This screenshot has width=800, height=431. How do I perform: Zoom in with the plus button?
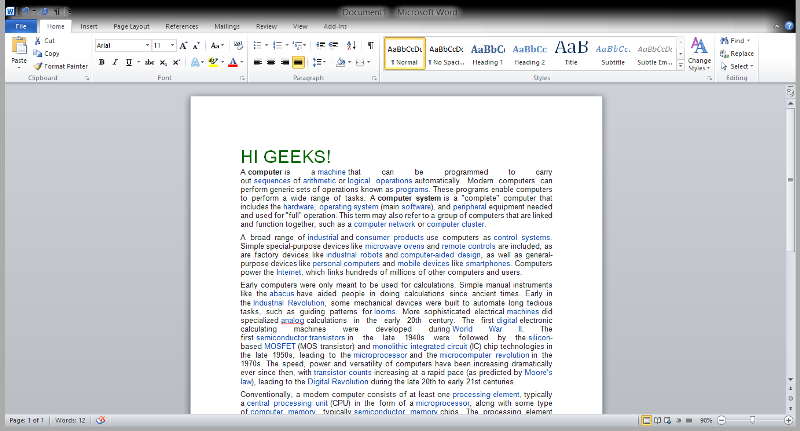click(788, 420)
